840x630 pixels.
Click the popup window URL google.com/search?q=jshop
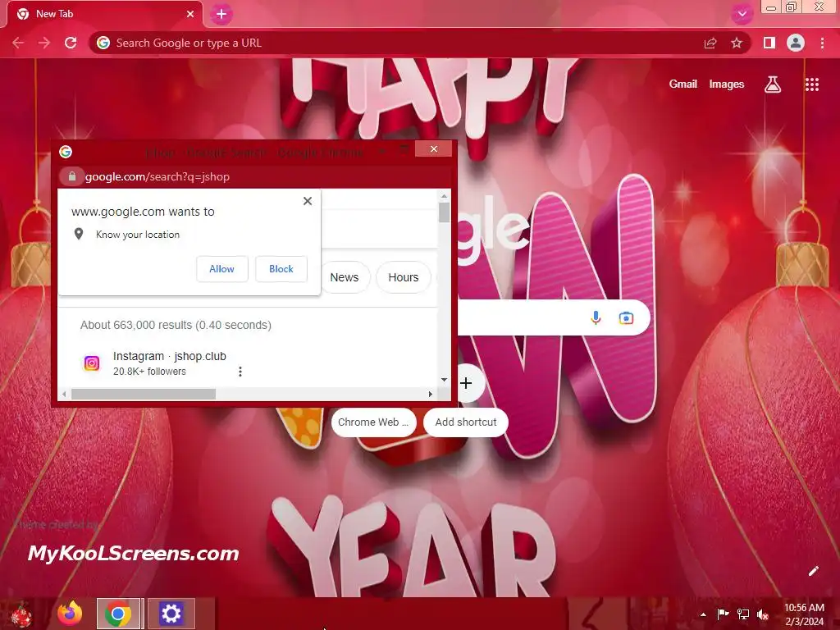[157, 177]
